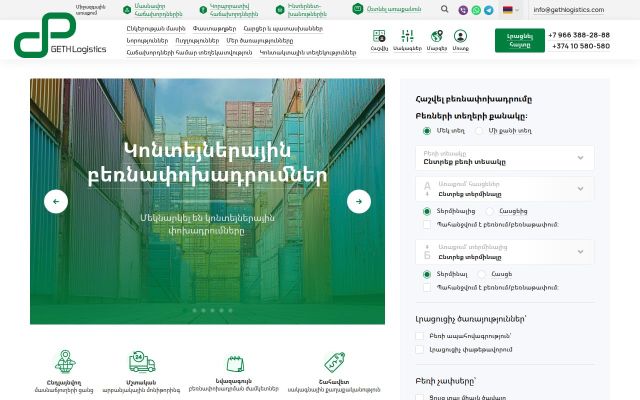Tick loading/unloading checkbox under point Б
This screenshot has width=640, height=400.
(x=427, y=287)
